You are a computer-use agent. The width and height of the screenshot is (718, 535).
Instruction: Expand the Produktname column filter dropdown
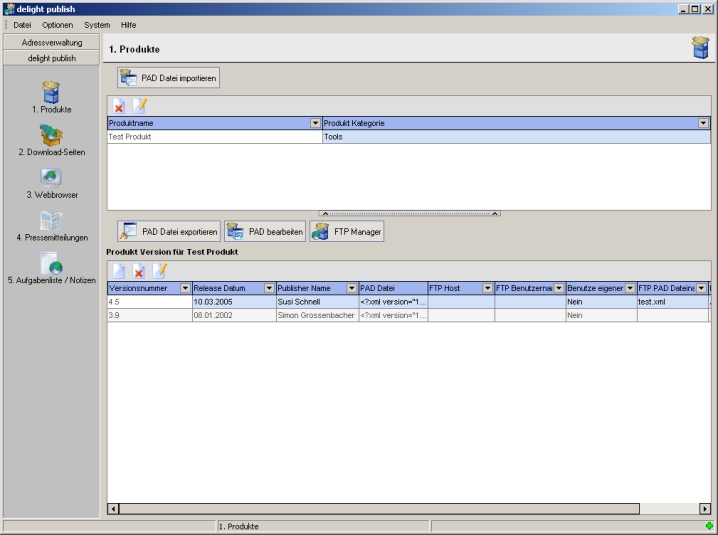[316, 123]
